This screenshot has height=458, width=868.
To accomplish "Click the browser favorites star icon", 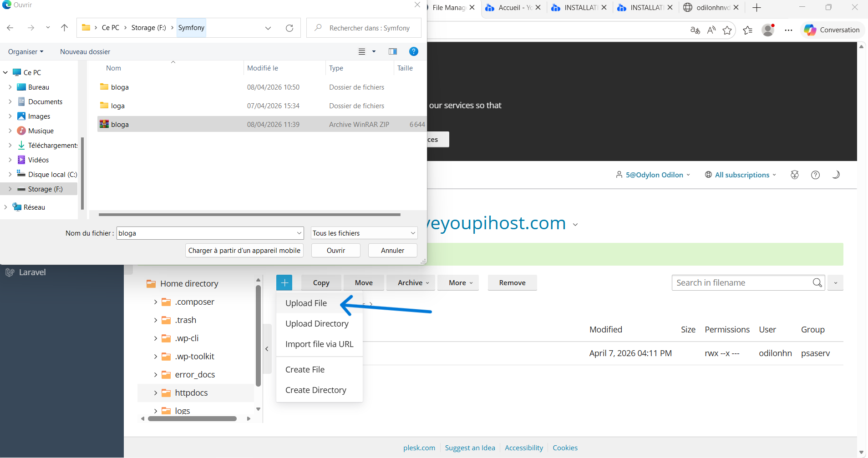I will (x=727, y=30).
